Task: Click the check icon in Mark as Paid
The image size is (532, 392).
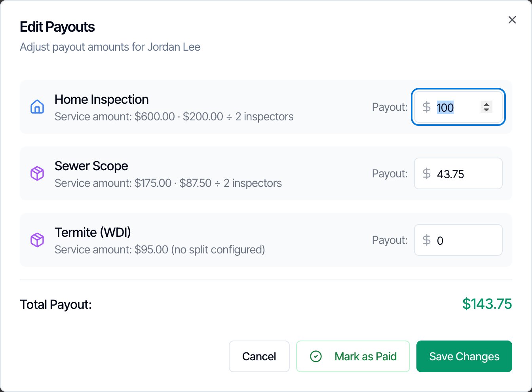Action: (x=316, y=356)
